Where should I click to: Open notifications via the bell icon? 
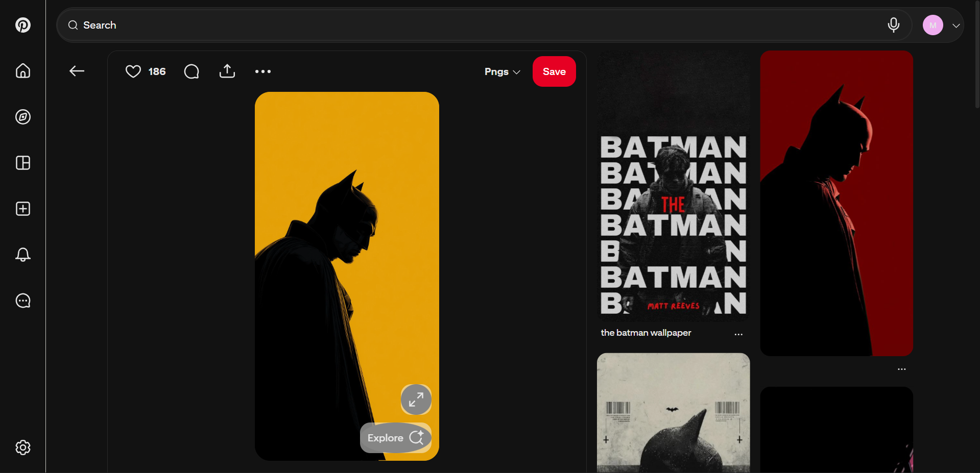click(x=22, y=255)
